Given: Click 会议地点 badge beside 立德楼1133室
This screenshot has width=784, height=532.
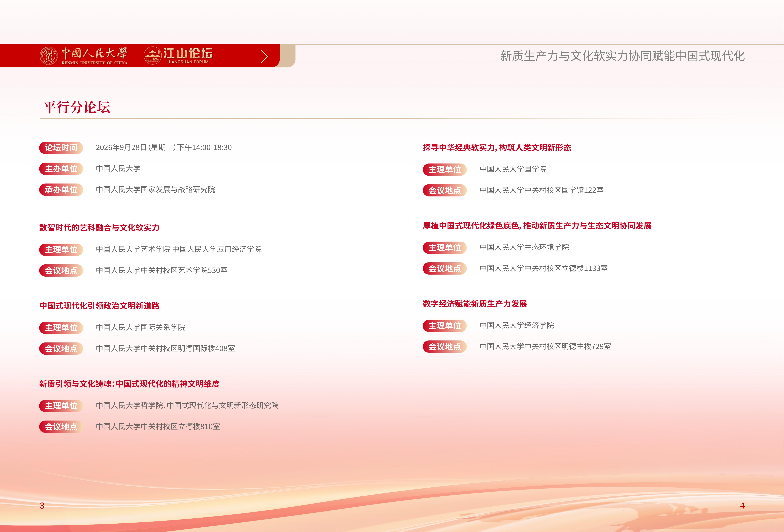Looking at the screenshot, I should [445, 269].
